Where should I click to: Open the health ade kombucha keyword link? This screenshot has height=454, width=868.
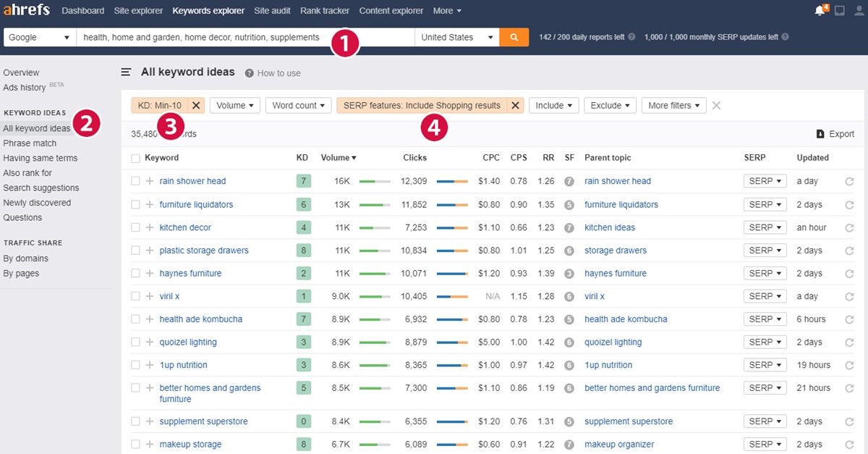coord(200,319)
